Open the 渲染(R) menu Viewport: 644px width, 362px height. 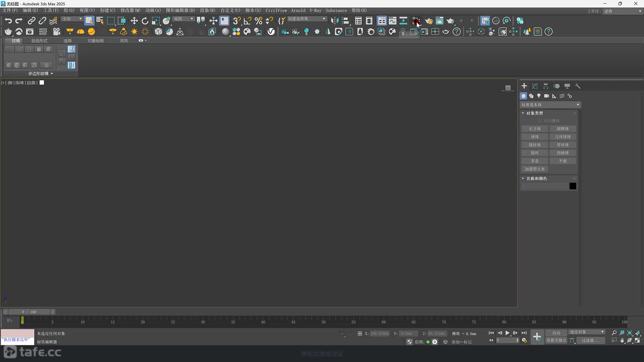(208, 10)
